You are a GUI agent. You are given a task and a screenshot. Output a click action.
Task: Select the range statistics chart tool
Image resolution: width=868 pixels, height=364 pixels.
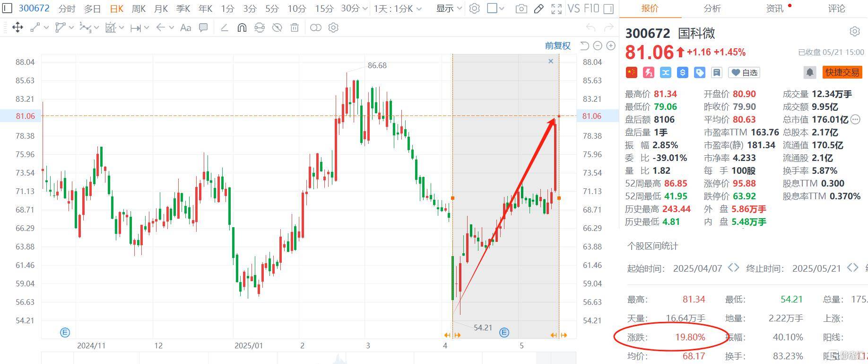coord(110,27)
